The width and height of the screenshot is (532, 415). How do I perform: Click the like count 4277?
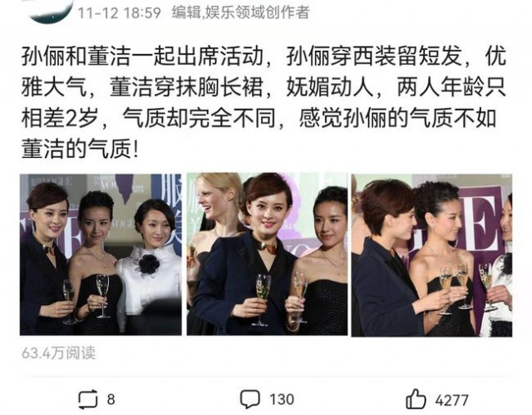(x=451, y=400)
